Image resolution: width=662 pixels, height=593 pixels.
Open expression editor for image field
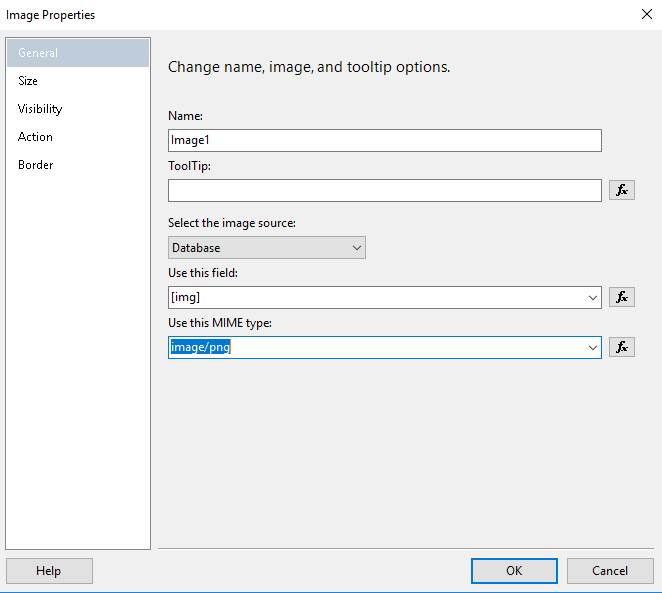(x=621, y=297)
